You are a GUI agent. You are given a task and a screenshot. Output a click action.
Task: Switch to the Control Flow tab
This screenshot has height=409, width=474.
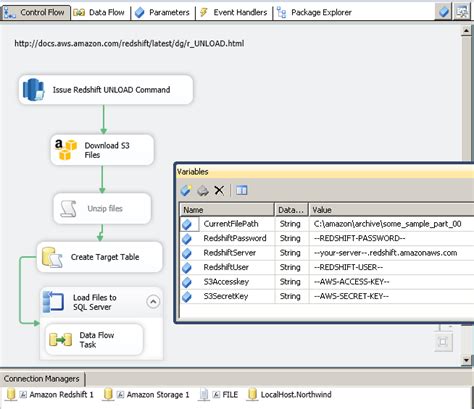[35, 13]
